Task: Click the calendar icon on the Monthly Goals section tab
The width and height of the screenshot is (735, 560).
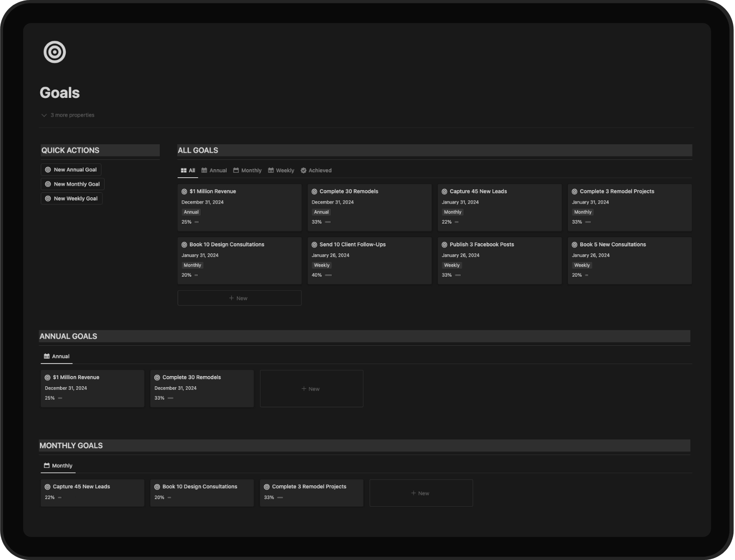Action: tap(47, 466)
